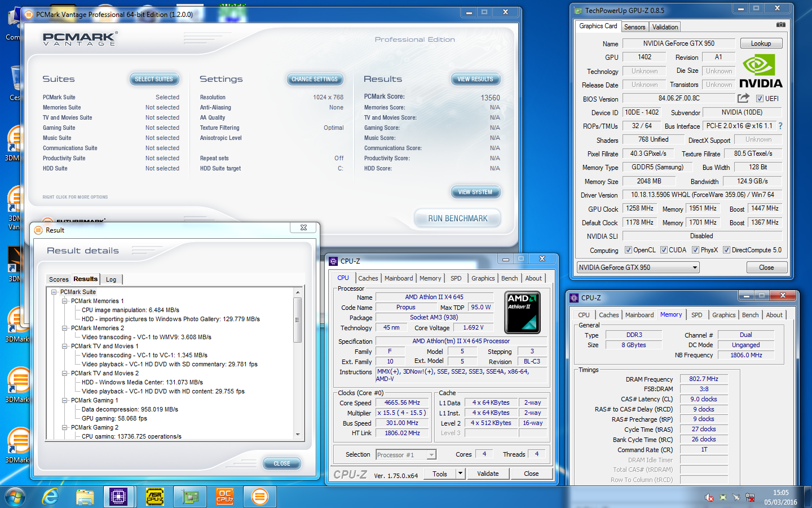Open the SPD tab in the Memory tab CPU-Z window

697,315
